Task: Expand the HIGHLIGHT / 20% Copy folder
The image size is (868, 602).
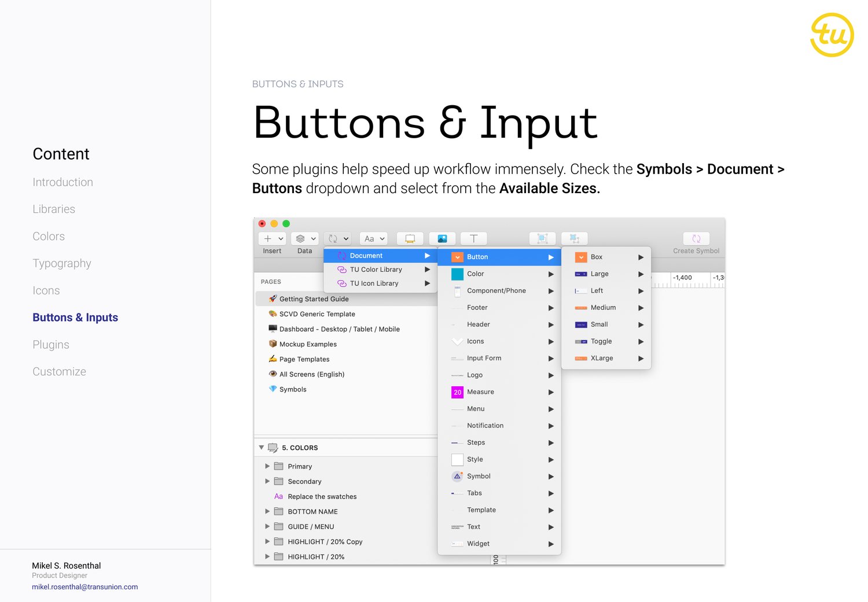Action: click(x=267, y=541)
